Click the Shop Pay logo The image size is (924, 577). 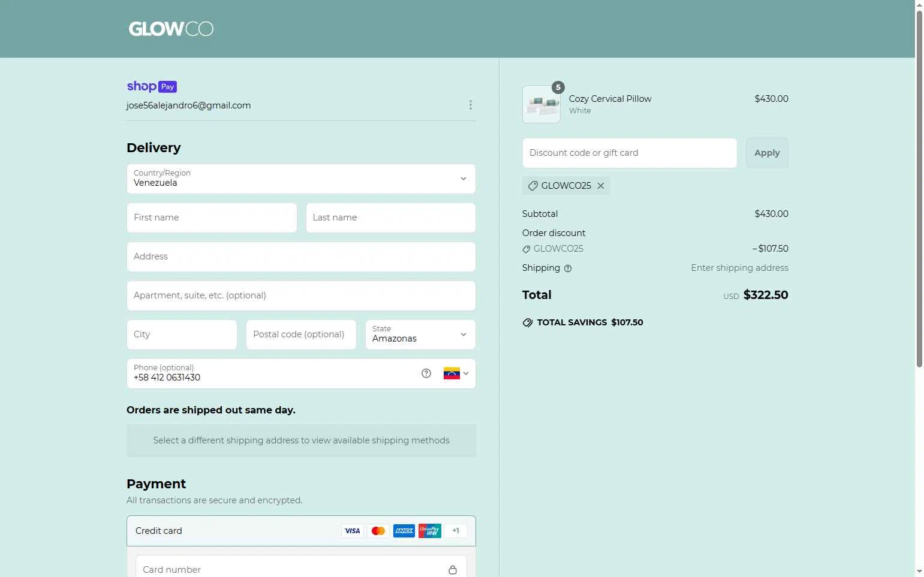pos(152,86)
